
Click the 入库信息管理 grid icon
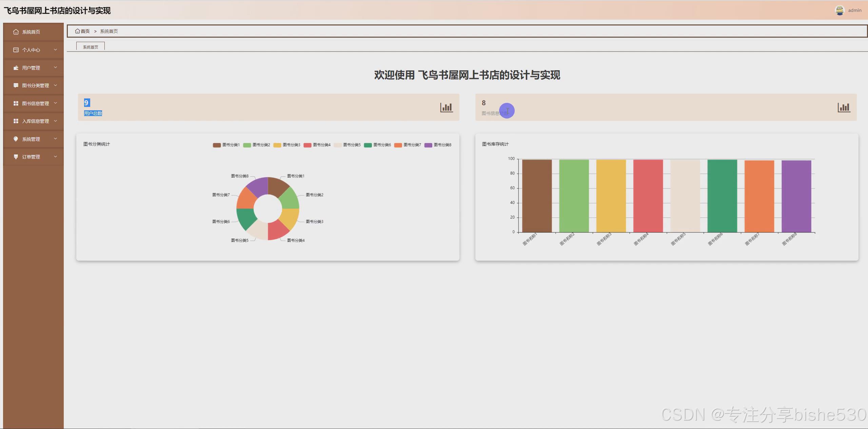click(16, 121)
